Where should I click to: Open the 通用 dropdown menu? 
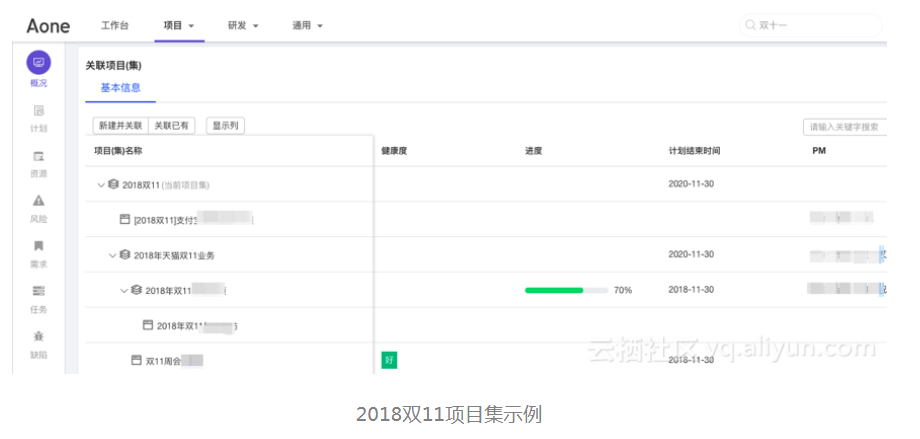(307, 26)
